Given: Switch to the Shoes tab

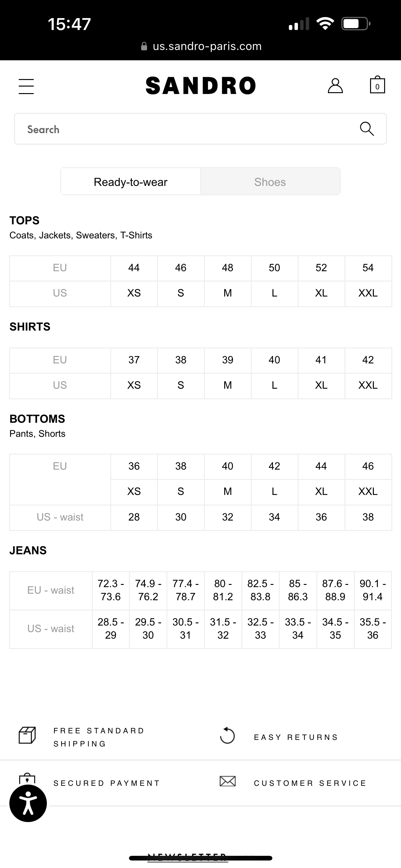Looking at the screenshot, I should click(x=270, y=182).
